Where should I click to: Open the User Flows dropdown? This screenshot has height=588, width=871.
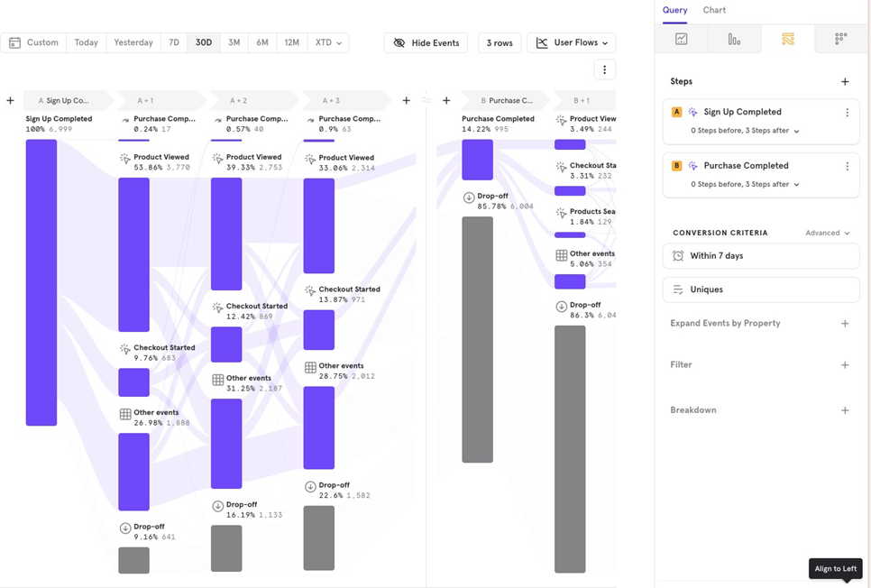572,43
